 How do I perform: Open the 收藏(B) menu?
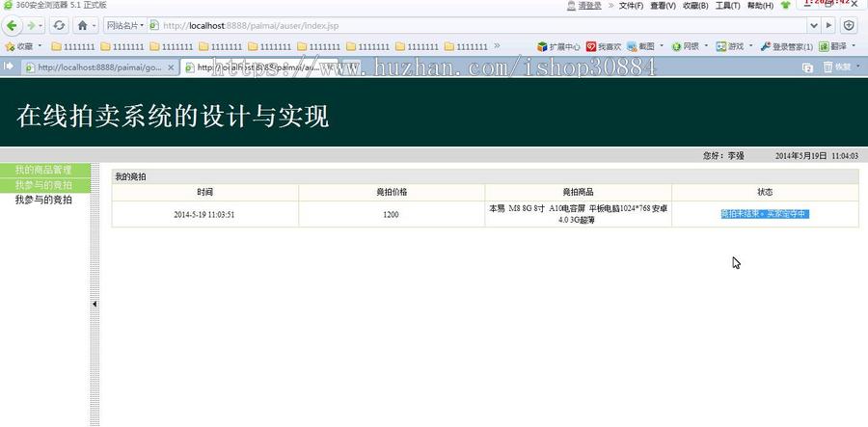pos(695,6)
